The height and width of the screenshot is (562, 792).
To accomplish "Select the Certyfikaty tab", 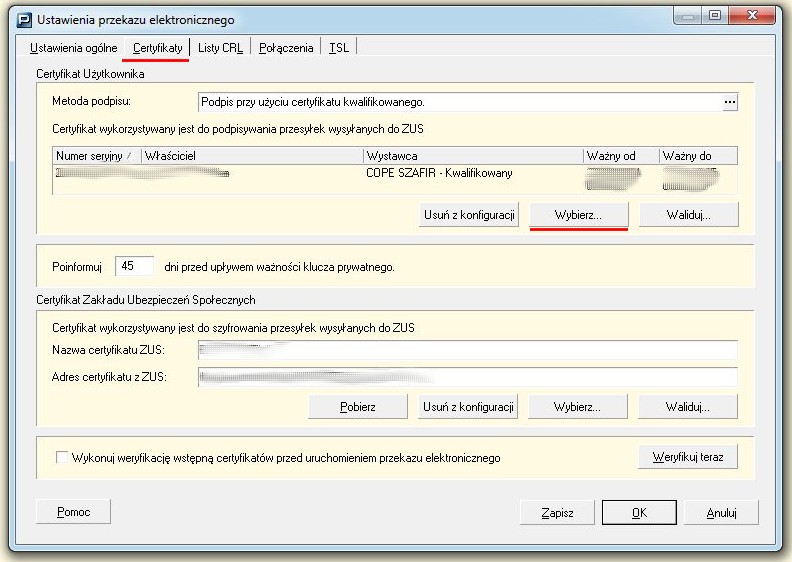I will [x=157, y=48].
